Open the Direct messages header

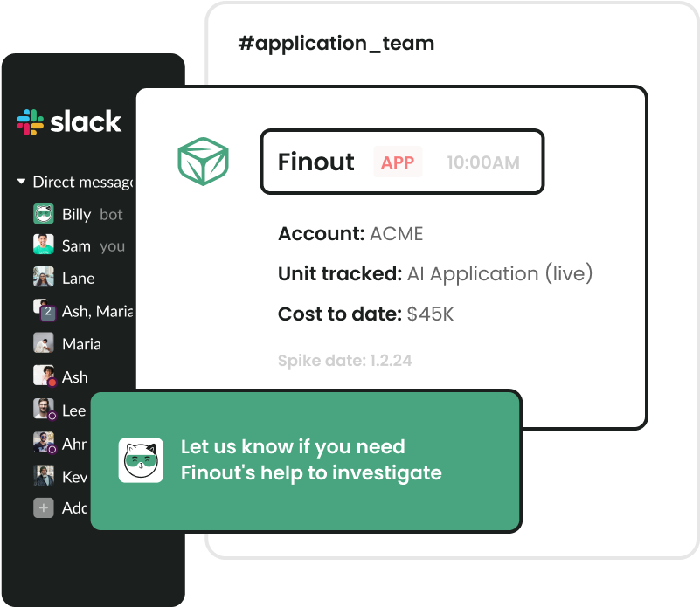[x=83, y=182]
